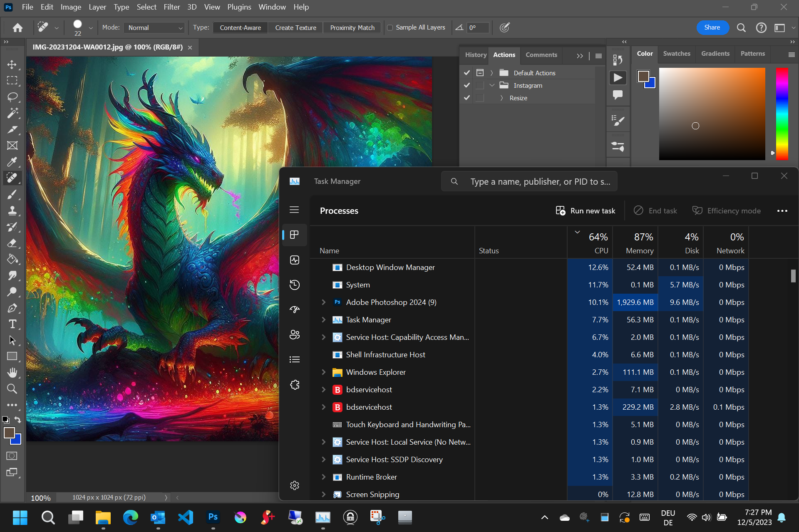Viewport: 799px width, 532px height.
Task: Toggle pressure for size icon
Action: pyautogui.click(x=504, y=27)
